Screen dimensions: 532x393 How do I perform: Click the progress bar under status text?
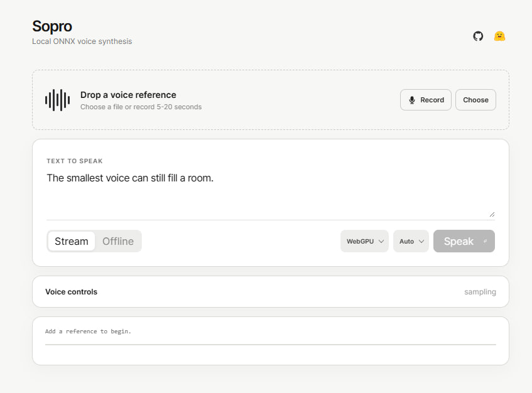click(271, 345)
